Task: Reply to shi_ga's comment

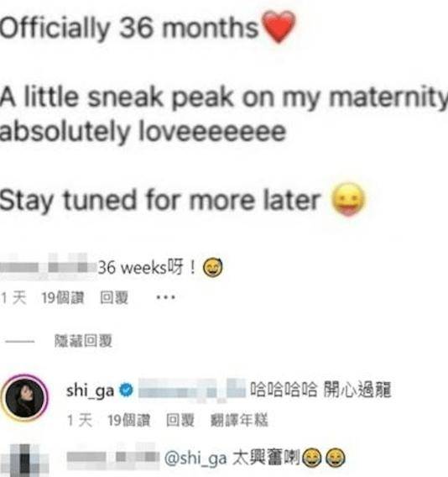Action: pos(180,421)
